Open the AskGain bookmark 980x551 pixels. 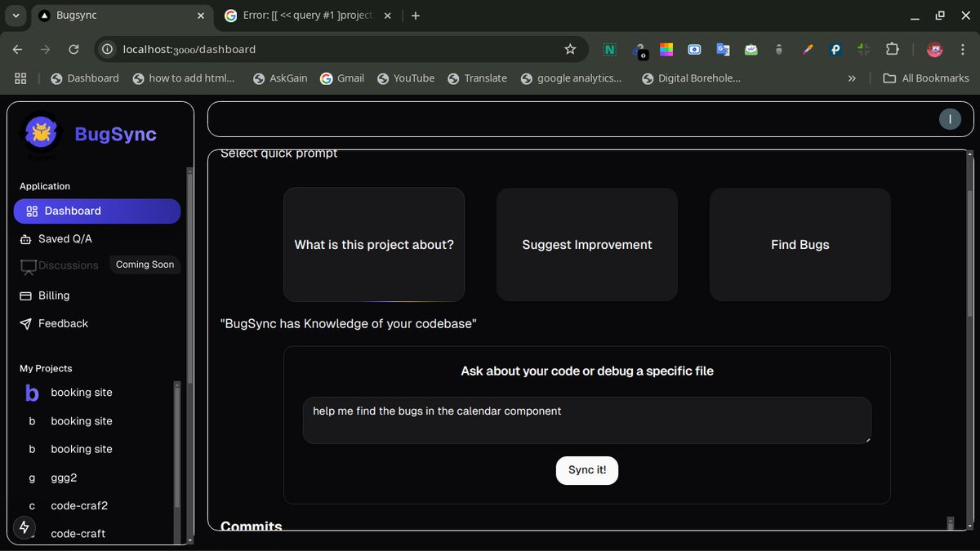click(x=280, y=78)
